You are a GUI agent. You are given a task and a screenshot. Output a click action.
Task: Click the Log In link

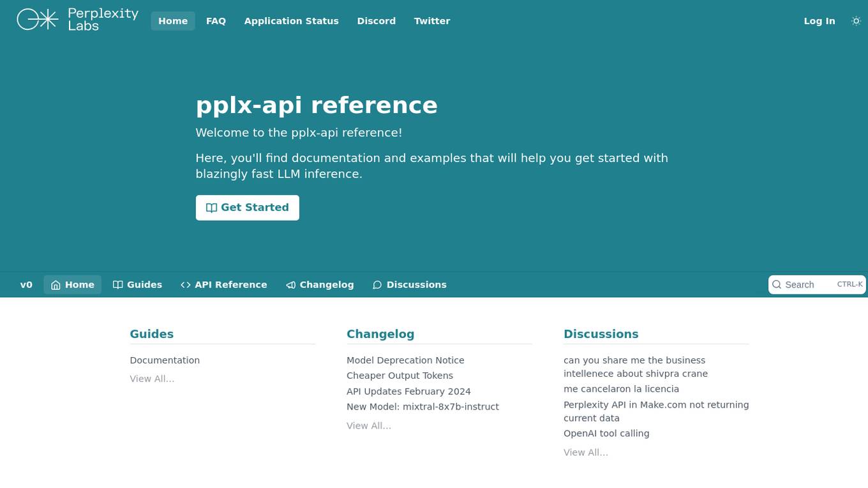(819, 21)
